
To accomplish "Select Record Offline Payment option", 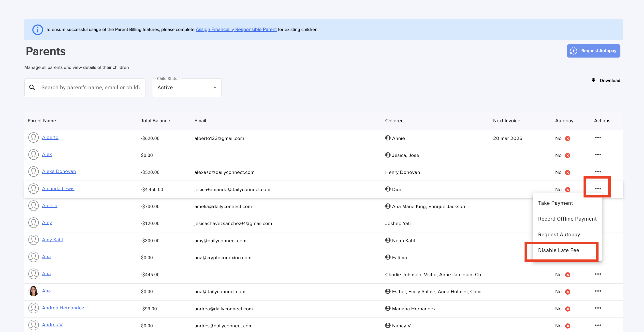I will [x=567, y=219].
